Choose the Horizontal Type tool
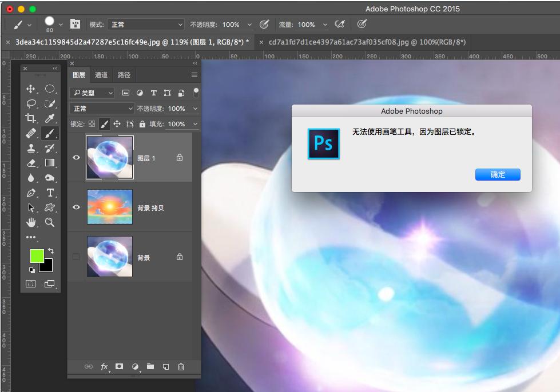Screen dimensions: 560x392 [x=50, y=193]
